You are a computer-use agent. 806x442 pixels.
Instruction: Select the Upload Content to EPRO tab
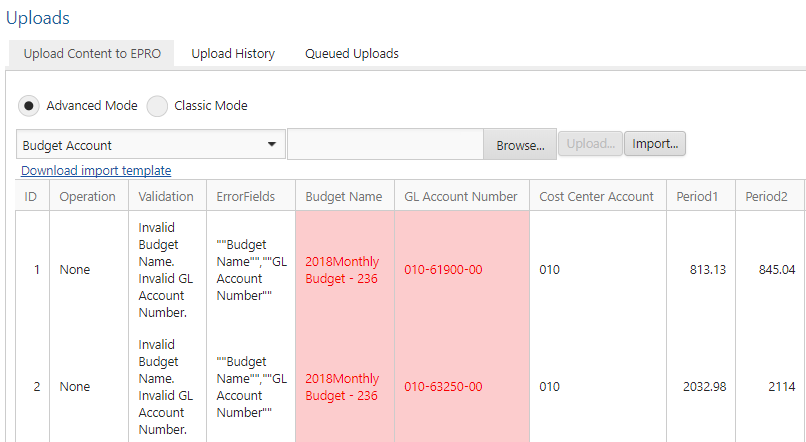point(90,54)
